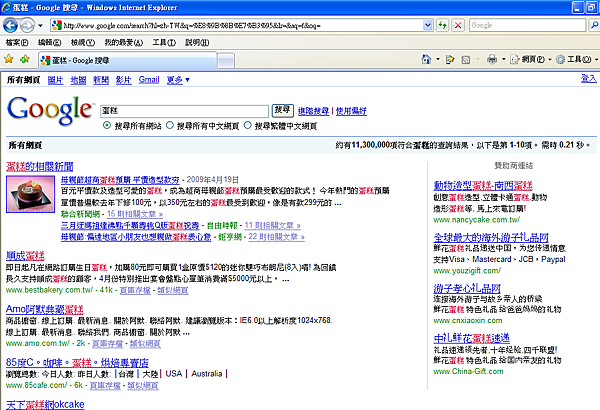The width and height of the screenshot is (600, 410).
Task: Open the 天下蛋糕網okcake result
Action: click(x=45, y=405)
